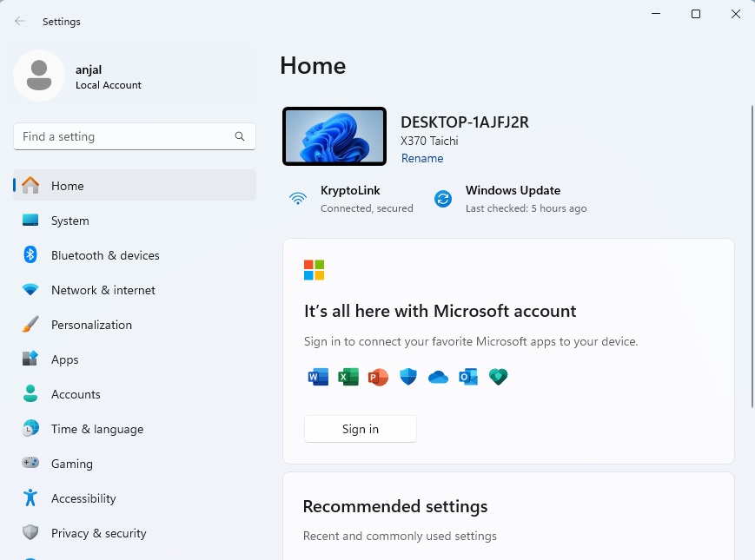
Task: Click the back arrow next to Settings
Action: point(20,21)
